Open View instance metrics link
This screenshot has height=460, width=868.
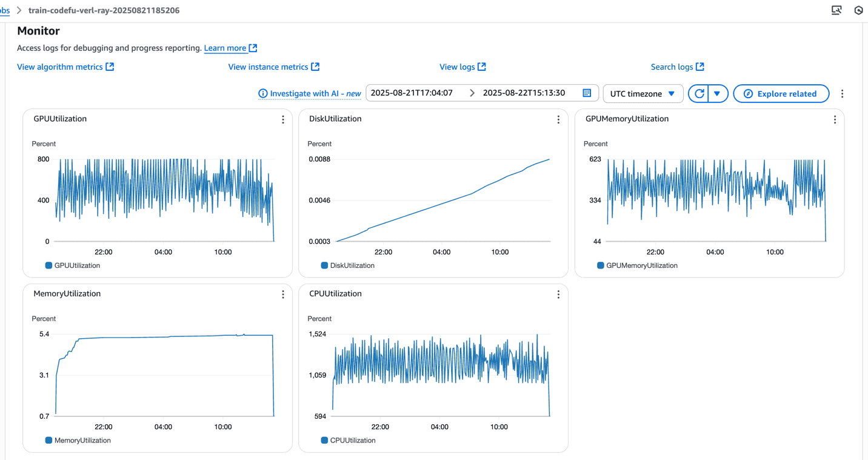[x=274, y=67]
